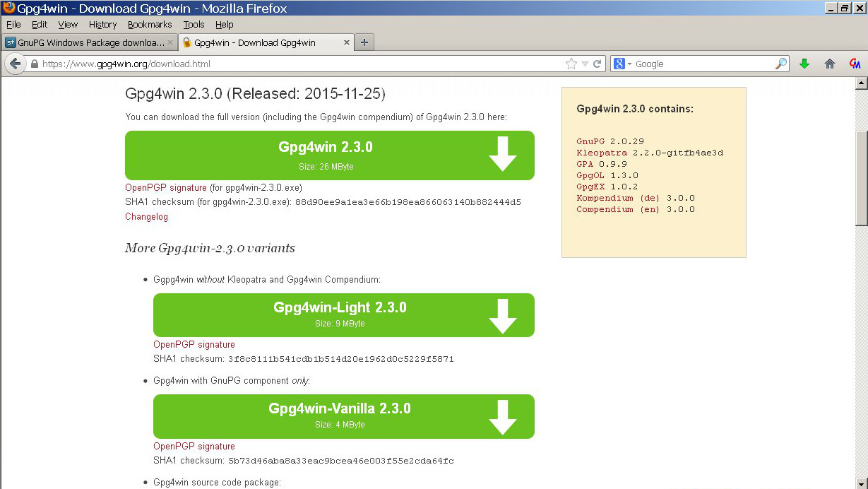Viewport: 868px width, 489px height.
Task: Open a new tab with plus button
Action: click(x=364, y=42)
